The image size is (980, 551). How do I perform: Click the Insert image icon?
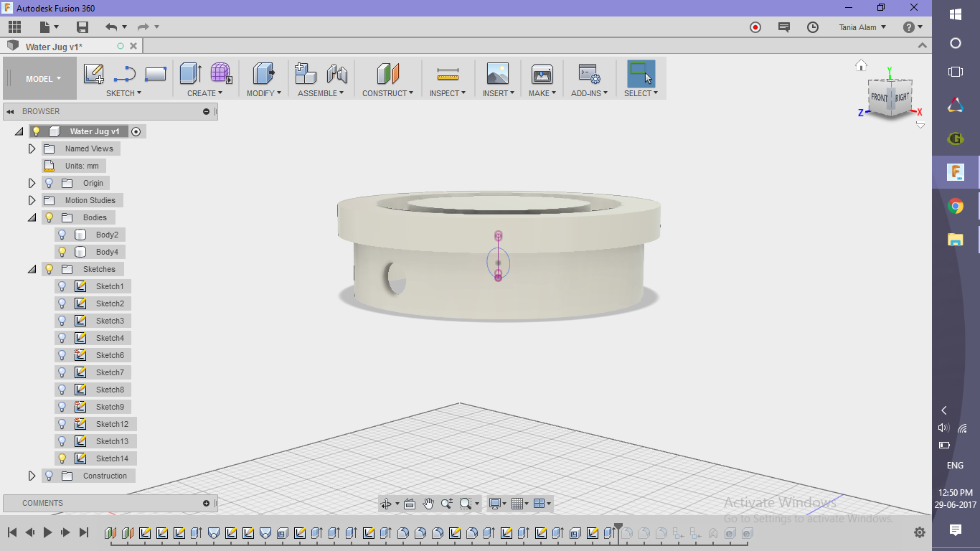[x=497, y=73]
